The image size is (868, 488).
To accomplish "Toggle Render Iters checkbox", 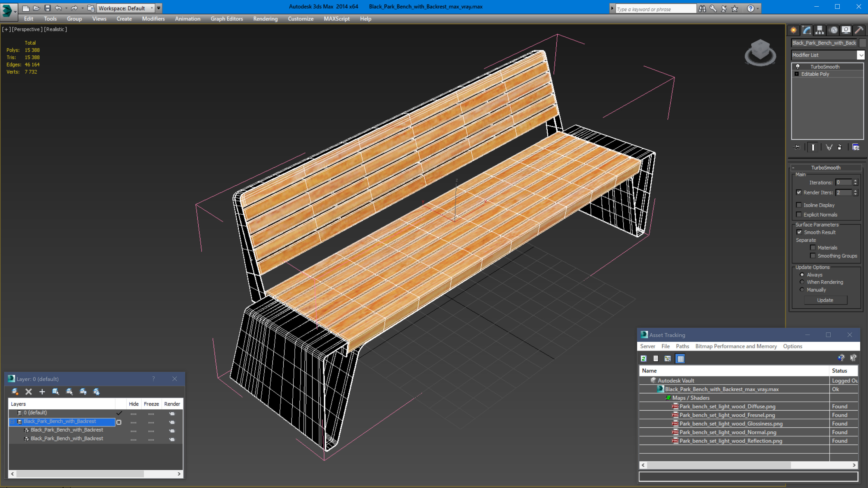I will (799, 192).
